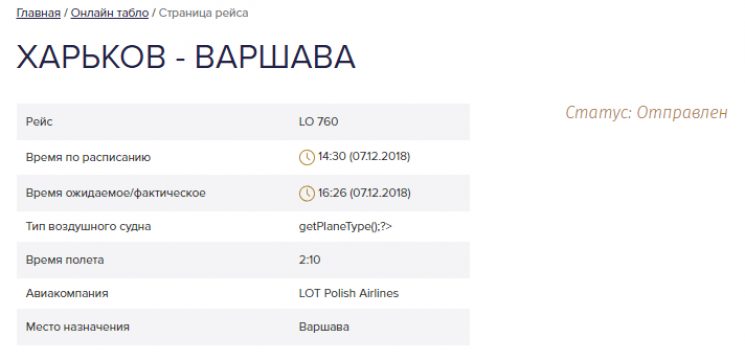Click the clock icon beside scheduled time

[306, 157]
